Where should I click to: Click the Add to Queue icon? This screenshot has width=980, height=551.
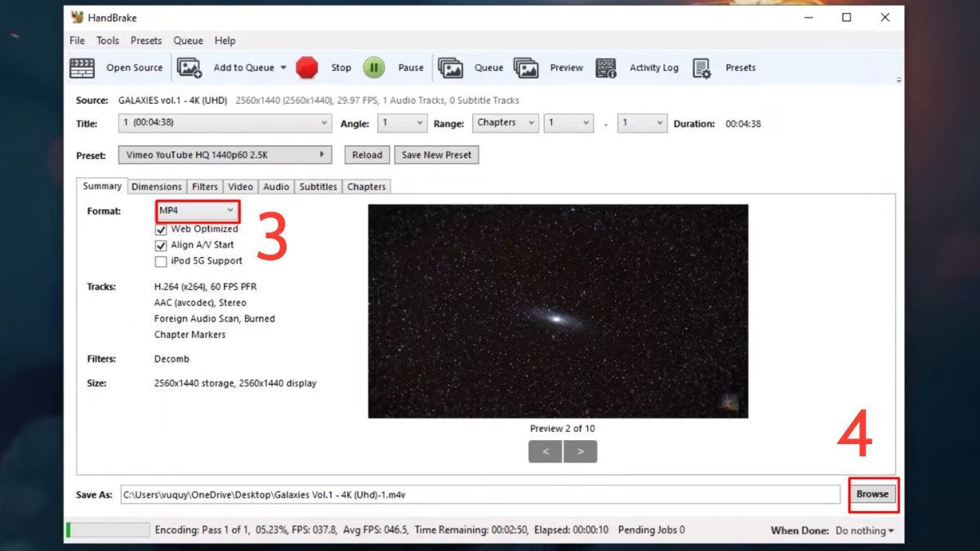click(x=189, y=69)
